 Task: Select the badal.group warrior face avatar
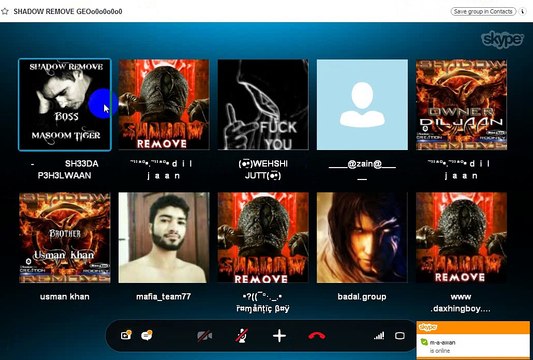point(362,238)
